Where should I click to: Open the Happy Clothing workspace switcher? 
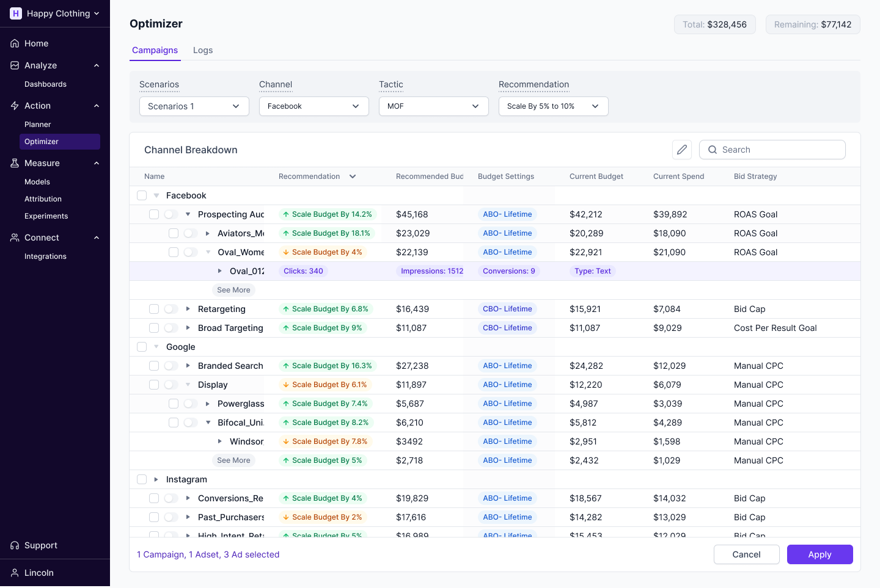[55, 13]
